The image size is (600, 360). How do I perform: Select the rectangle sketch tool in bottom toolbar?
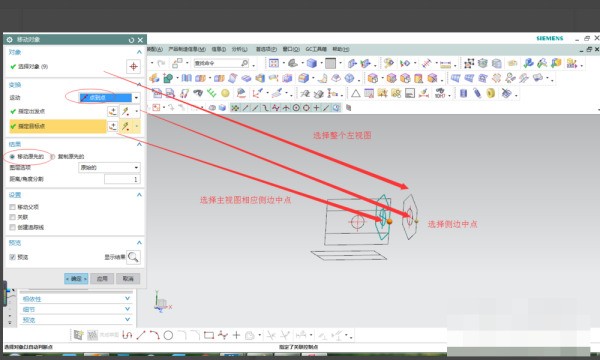click(209, 336)
